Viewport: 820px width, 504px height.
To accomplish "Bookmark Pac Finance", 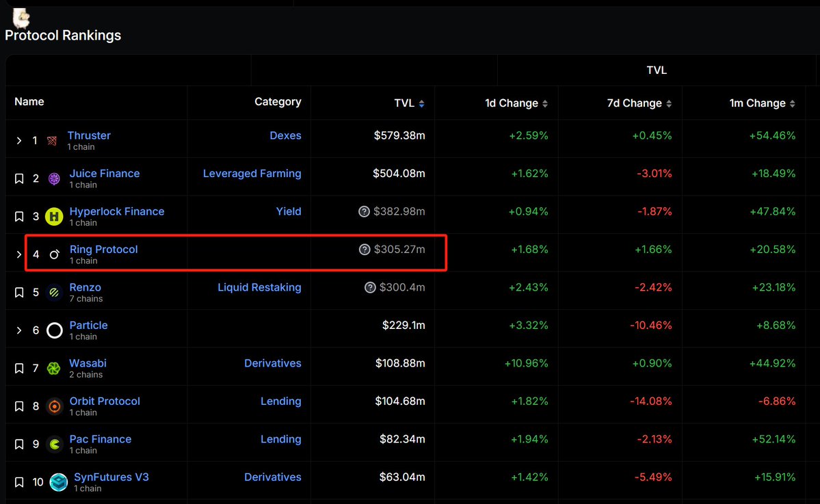I will pos(19,445).
